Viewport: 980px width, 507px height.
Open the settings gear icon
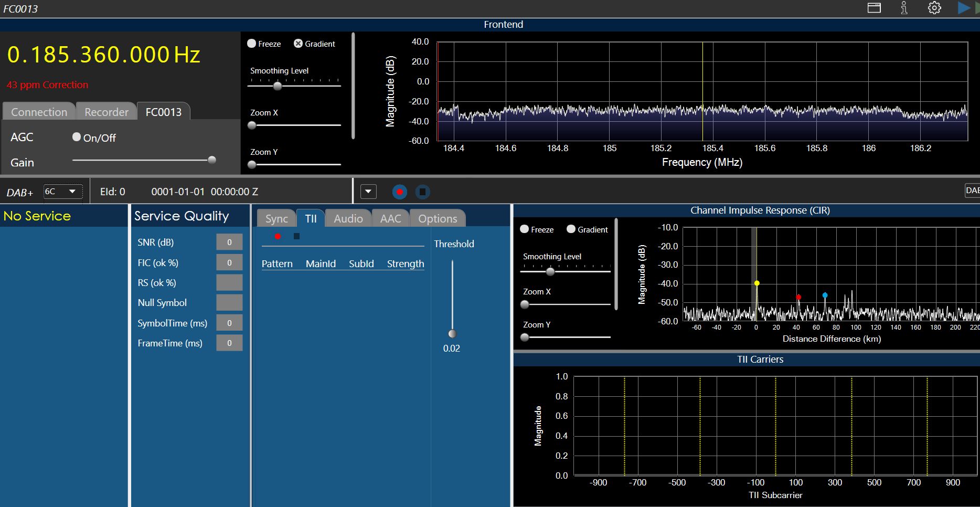[x=934, y=8]
